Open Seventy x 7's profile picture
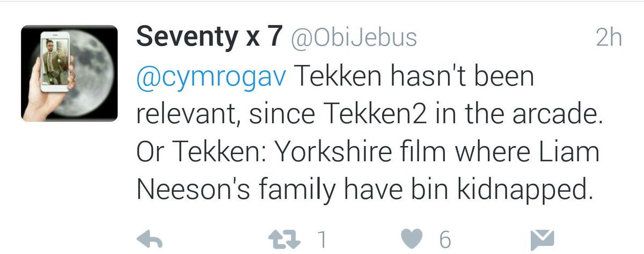Screen dimensions: 644x254 [x=70, y=74]
